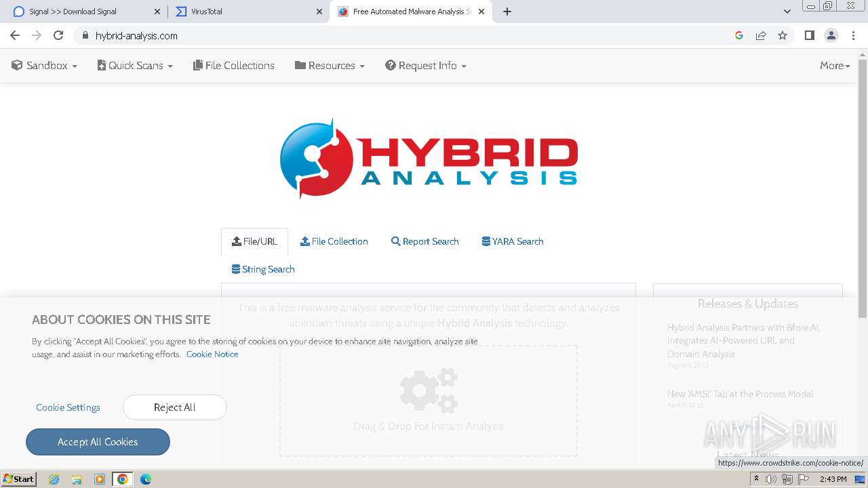The height and width of the screenshot is (488, 868).
Task: Open volume control in system tray
Action: [x=771, y=479]
